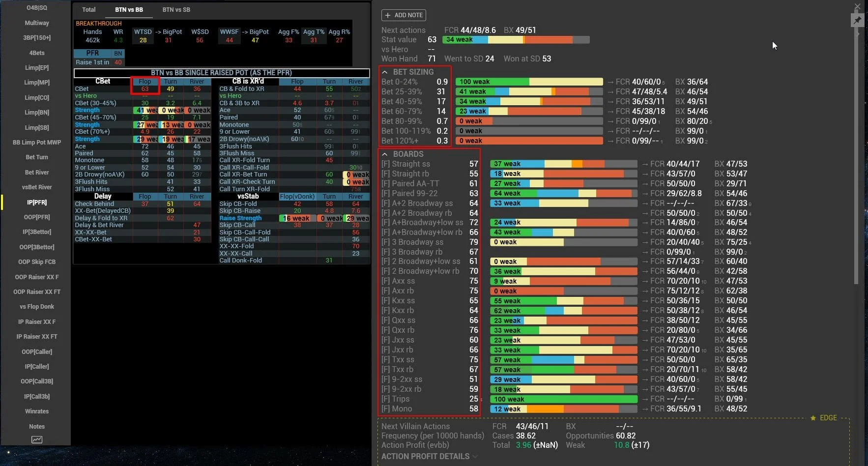Pin the stat details panel
This screenshot has height=466, width=868.
pos(857,20)
